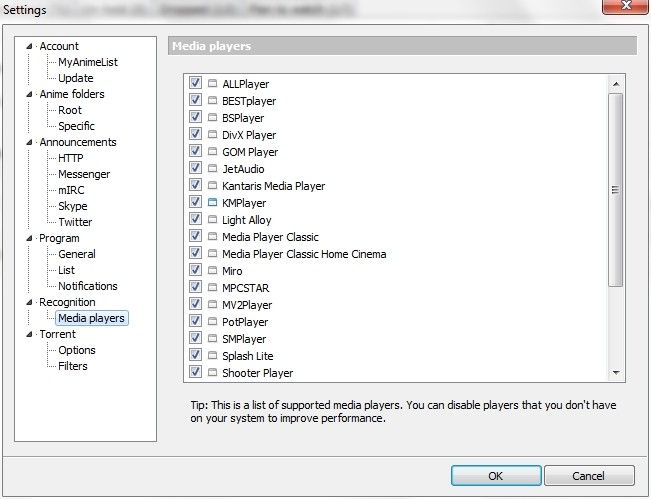The image size is (651, 499).
Task: Select General under Program
Action: pyautogui.click(x=77, y=254)
